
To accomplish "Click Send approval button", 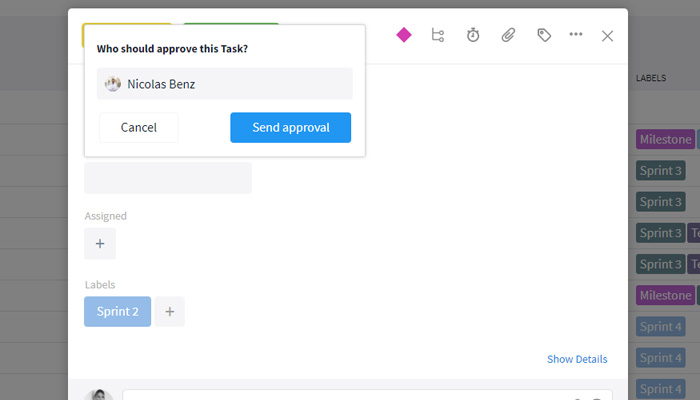I will (291, 128).
